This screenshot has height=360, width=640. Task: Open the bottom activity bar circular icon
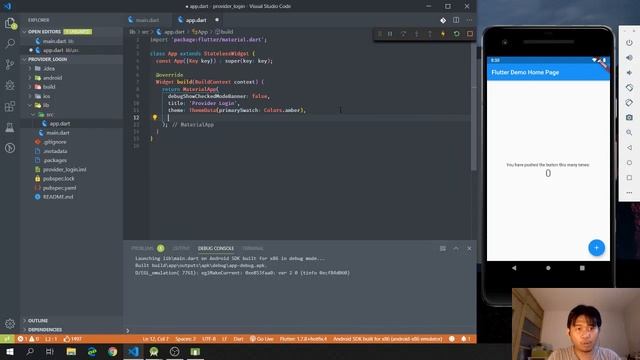click(x=10, y=148)
